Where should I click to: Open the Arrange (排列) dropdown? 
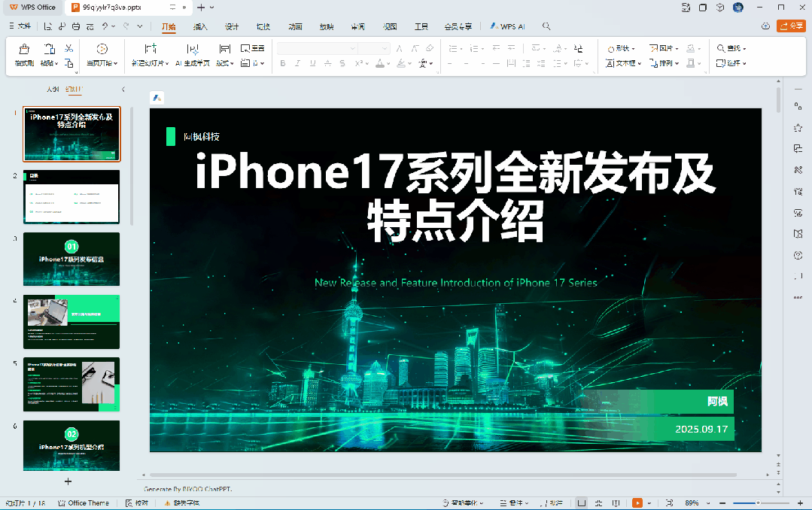pyautogui.click(x=665, y=63)
